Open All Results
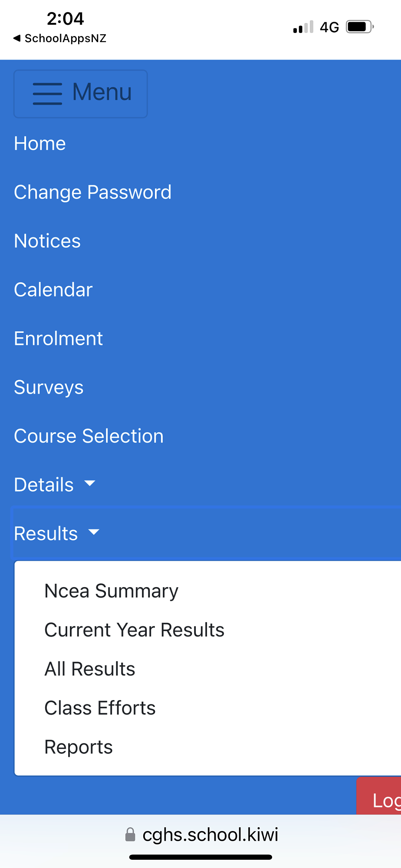This screenshot has width=401, height=868. 90,669
